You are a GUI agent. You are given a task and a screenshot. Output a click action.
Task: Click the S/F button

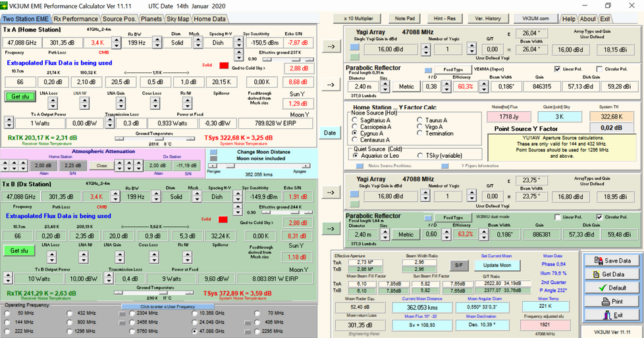(459, 266)
